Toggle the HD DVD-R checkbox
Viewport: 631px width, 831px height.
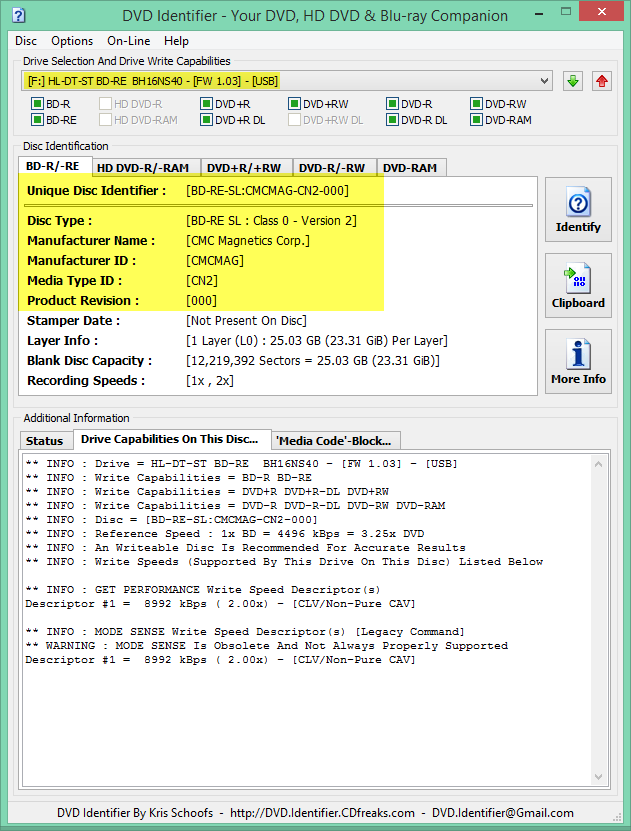(x=105, y=104)
